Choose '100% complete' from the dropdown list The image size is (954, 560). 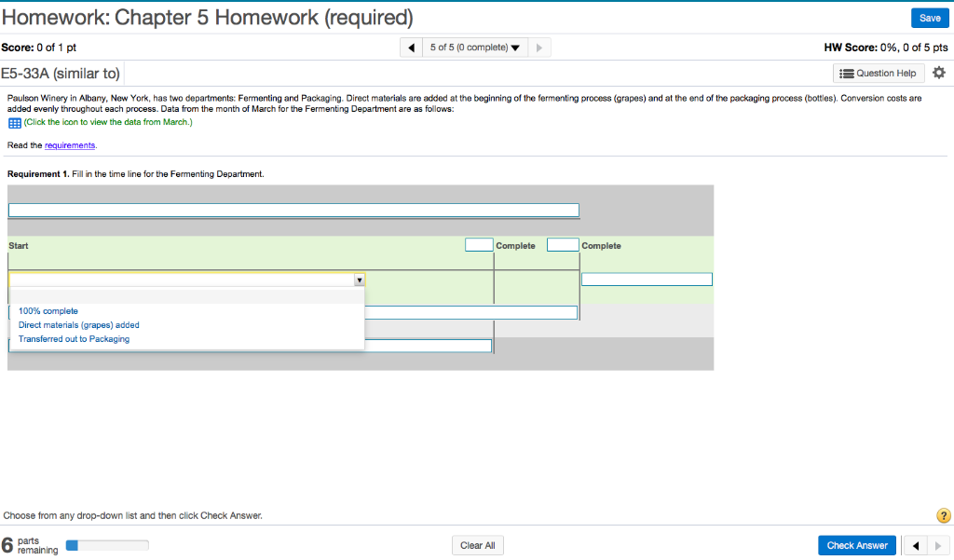point(48,311)
